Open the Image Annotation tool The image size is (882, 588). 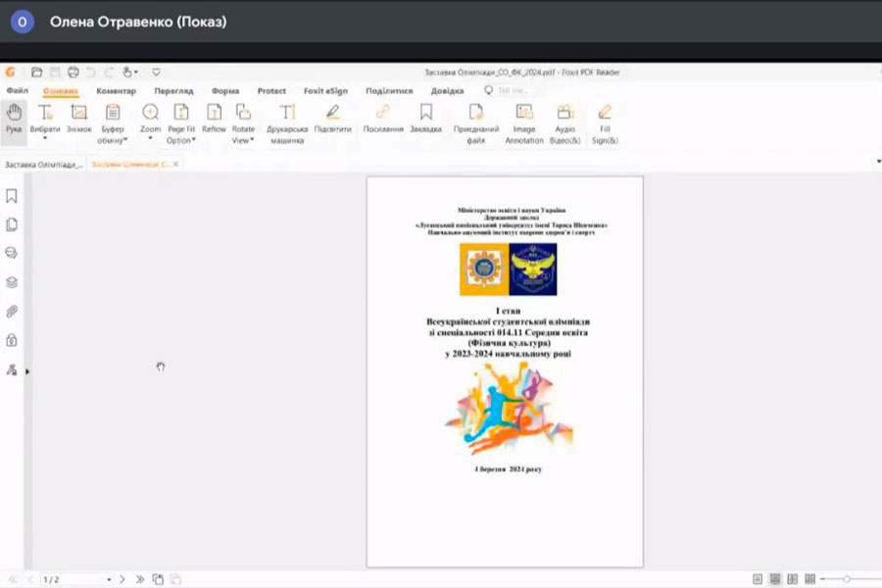tap(524, 123)
